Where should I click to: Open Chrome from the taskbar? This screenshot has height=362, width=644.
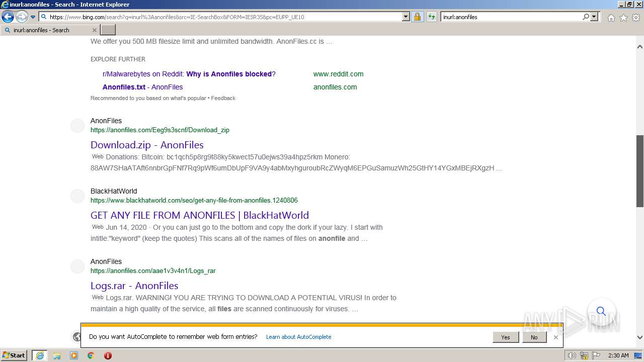91,355
